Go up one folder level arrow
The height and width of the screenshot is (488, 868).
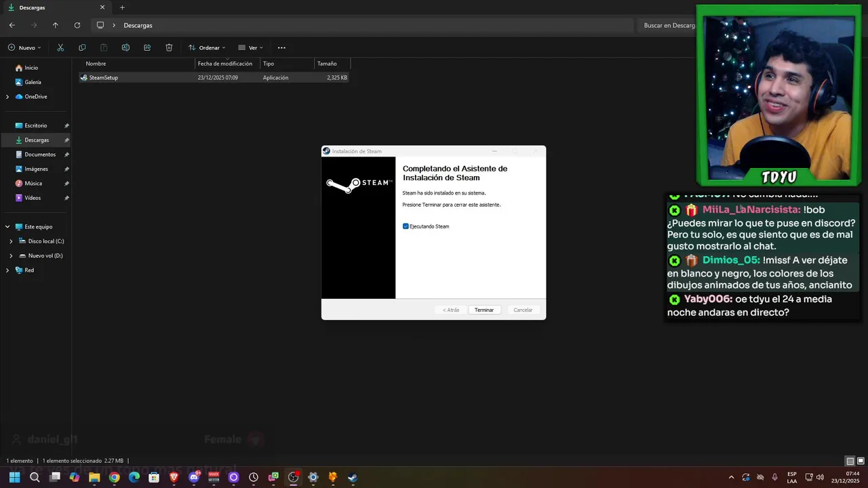[x=56, y=25]
